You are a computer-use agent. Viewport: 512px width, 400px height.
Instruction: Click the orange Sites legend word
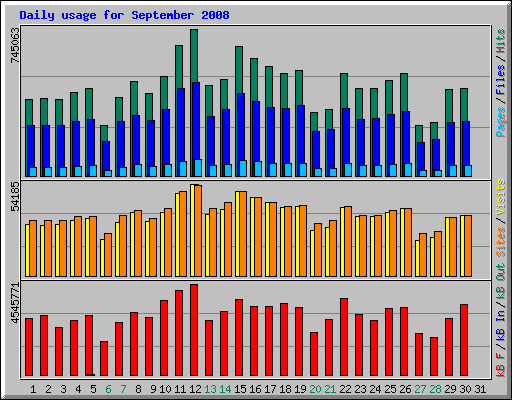(501, 242)
